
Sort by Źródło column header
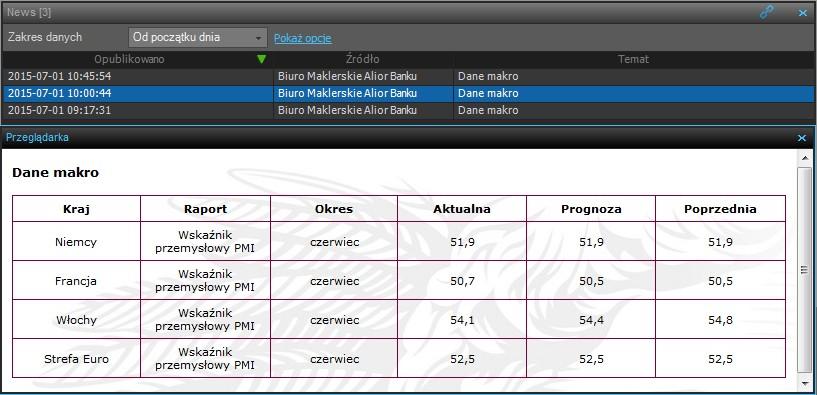point(363,59)
